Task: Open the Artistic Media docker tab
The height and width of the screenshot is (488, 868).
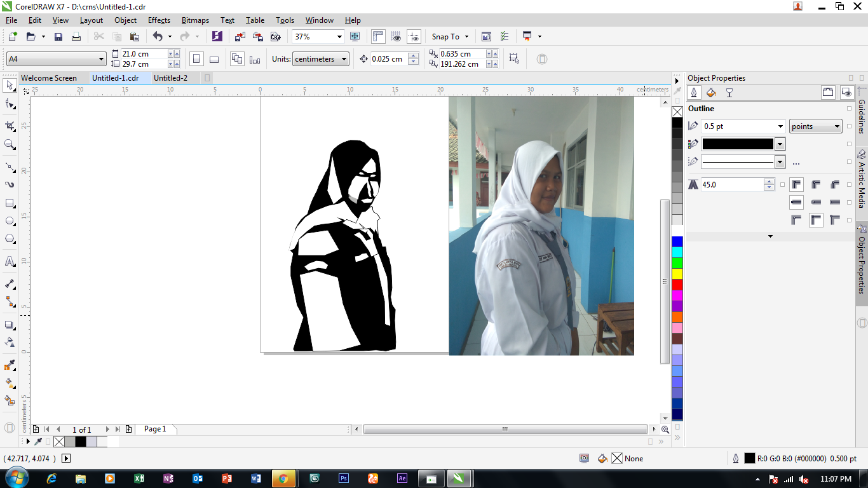Action: pyautogui.click(x=862, y=179)
